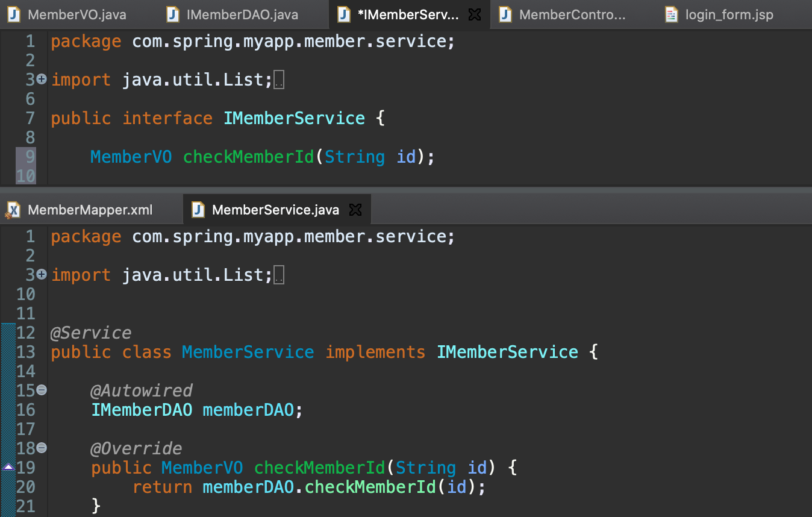Viewport: 812px width, 517px height.
Task: Click the Java icon on IMemberServ... tab
Action: (x=343, y=14)
